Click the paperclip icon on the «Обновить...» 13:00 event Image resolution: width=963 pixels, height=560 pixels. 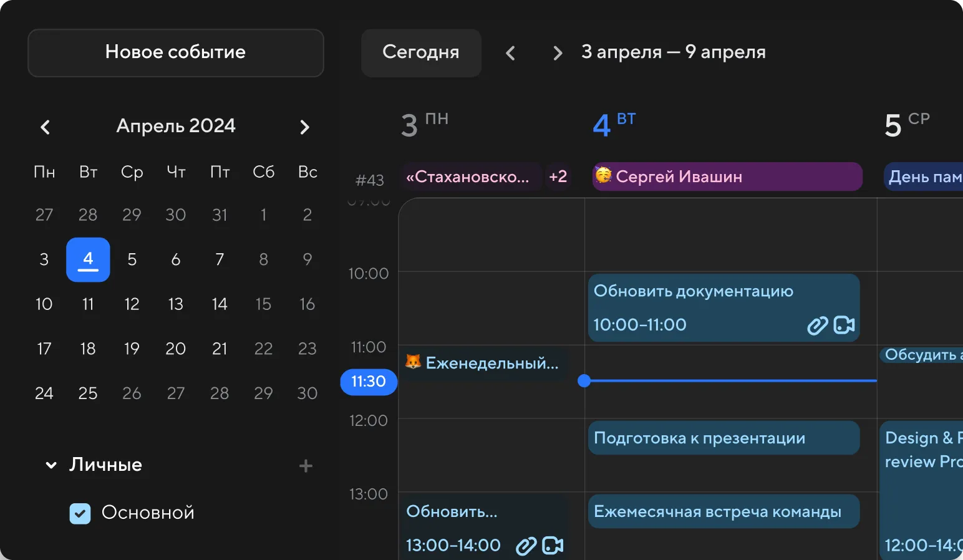click(526, 545)
